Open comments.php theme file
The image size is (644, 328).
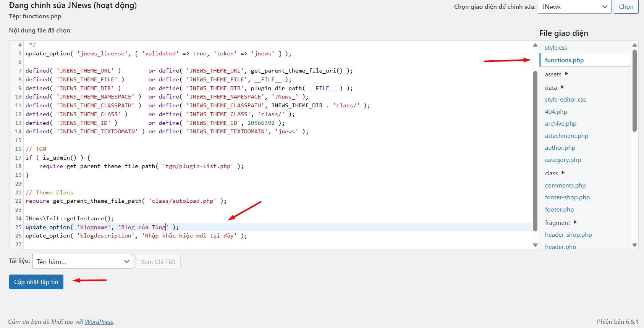[x=565, y=186]
